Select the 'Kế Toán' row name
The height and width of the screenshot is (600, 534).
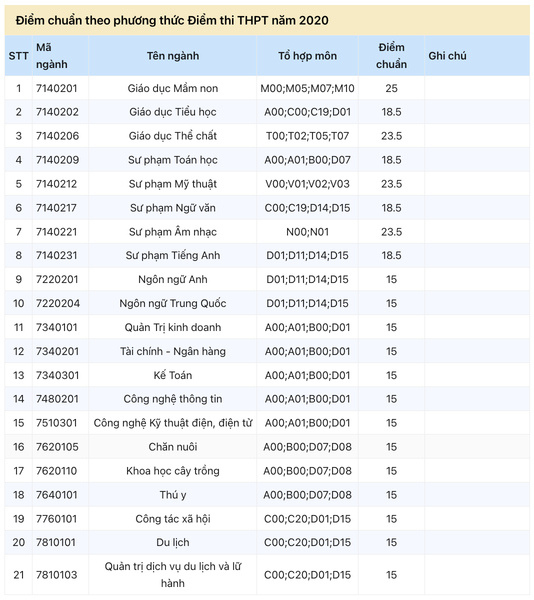coord(173,375)
